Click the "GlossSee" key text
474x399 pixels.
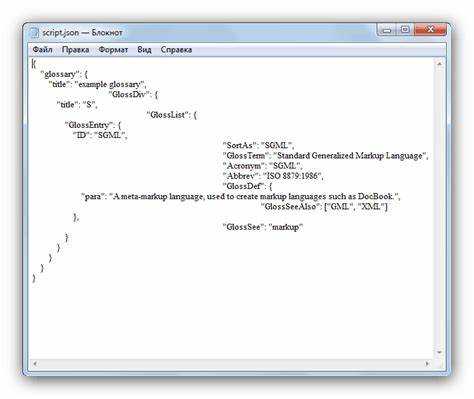243,227
